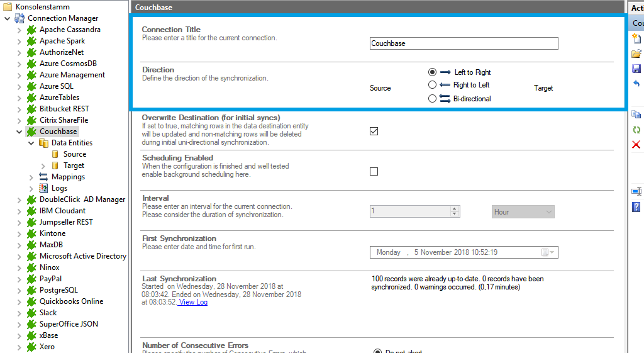The width and height of the screenshot is (644, 353).
Task: Open the Hour interval unit dropdown
Action: (x=523, y=212)
